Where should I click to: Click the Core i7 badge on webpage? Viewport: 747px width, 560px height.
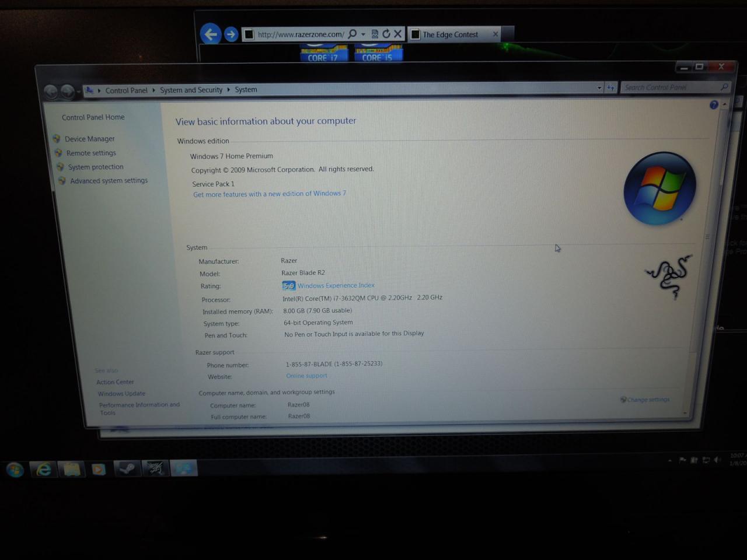[x=324, y=53]
